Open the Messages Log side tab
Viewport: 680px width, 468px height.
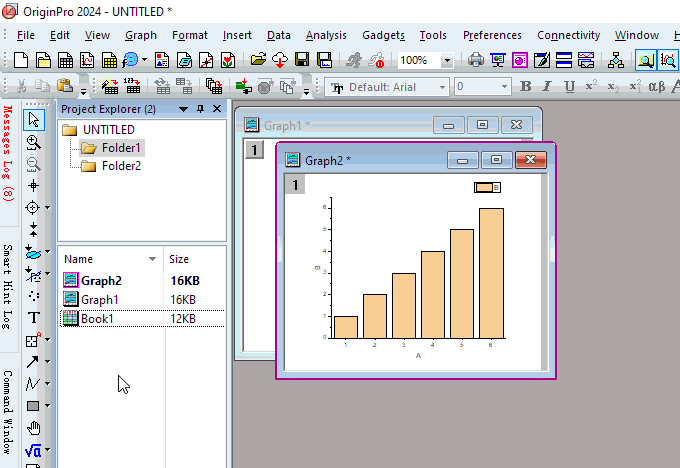8,154
